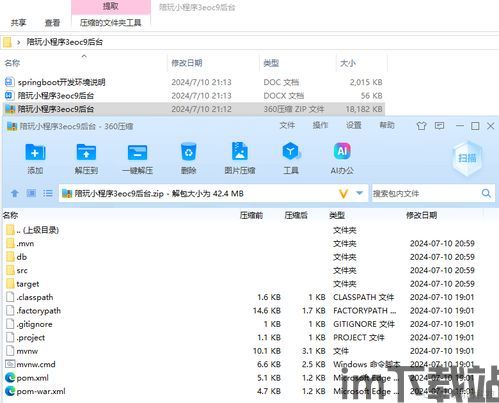Screen dimensions: 499x403
Task: Click the Edge icon beside pom-war.xml
Action: point(10,391)
